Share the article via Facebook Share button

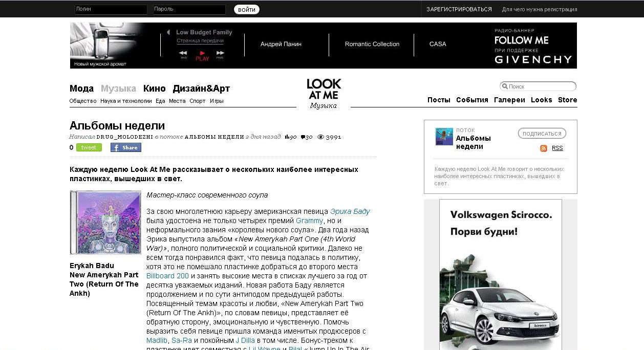[126, 147]
